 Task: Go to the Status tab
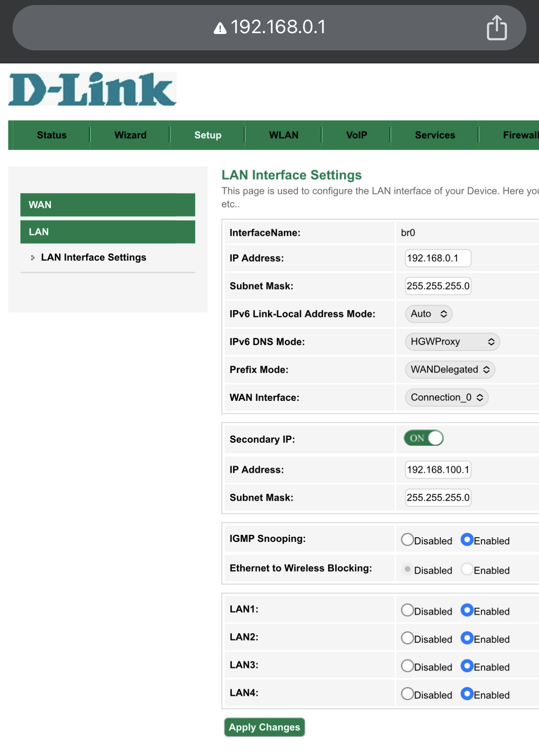coord(52,135)
